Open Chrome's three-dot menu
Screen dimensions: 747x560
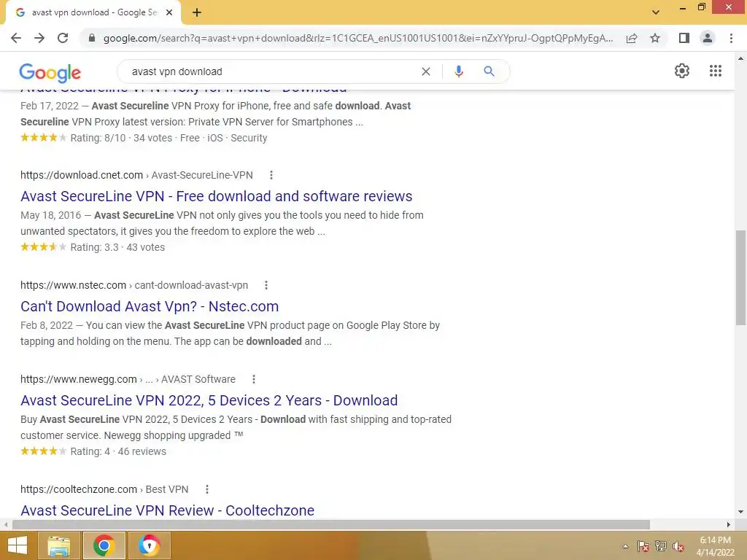[x=731, y=38]
